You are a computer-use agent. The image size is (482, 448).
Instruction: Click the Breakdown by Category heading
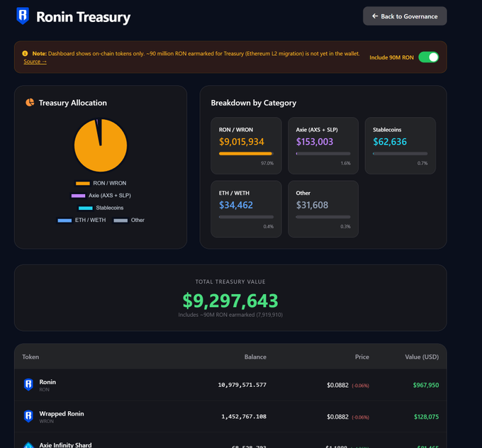(253, 103)
